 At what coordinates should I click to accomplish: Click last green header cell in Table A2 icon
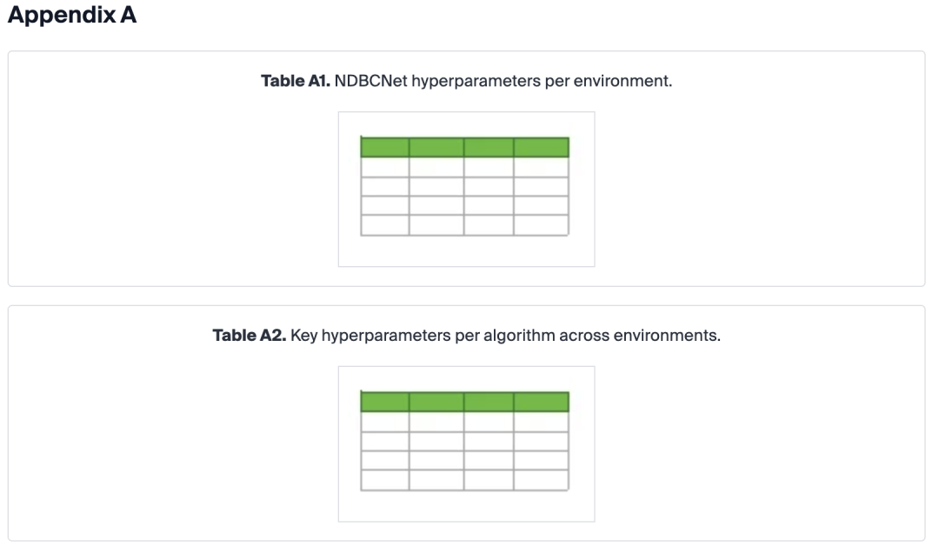point(541,402)
